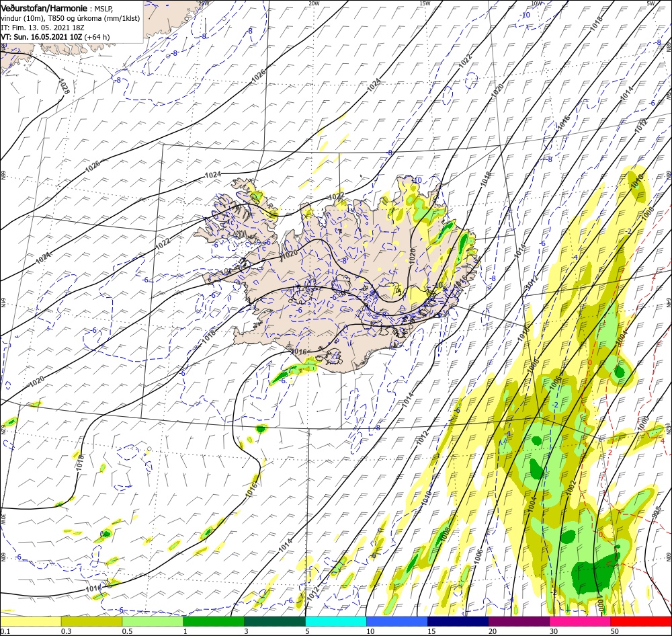The height and width of the screenshot is (636, 672).
Task: Select the dark green 3–5 mm legend swatch
Action: [x=275, y=621]
